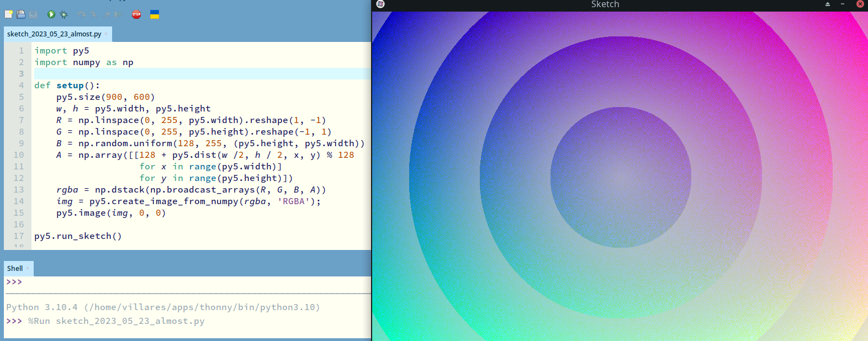868x341 pixels.
Task: Click the Python 3.10.4 interpreter path text
Action: 163,307
